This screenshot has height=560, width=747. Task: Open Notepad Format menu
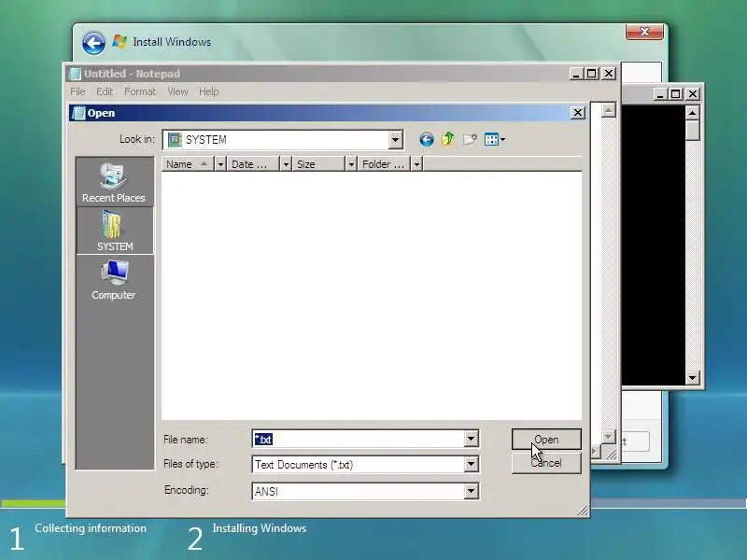tap(140, 91)
